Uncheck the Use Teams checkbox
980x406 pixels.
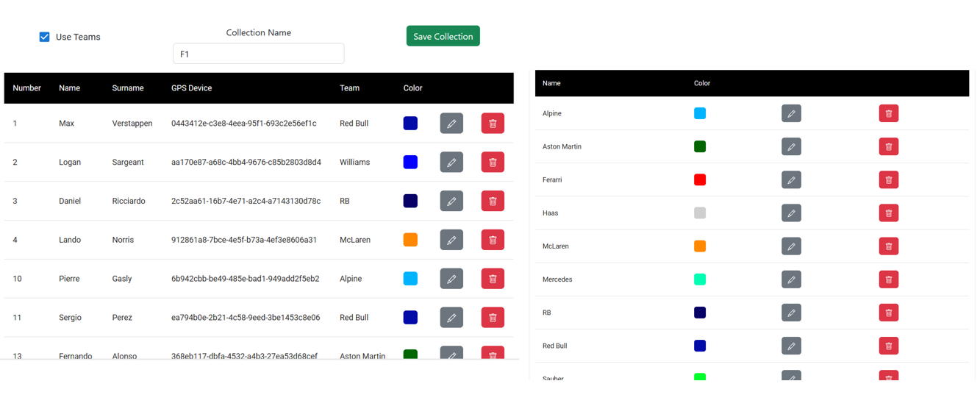tap(45, 37)
